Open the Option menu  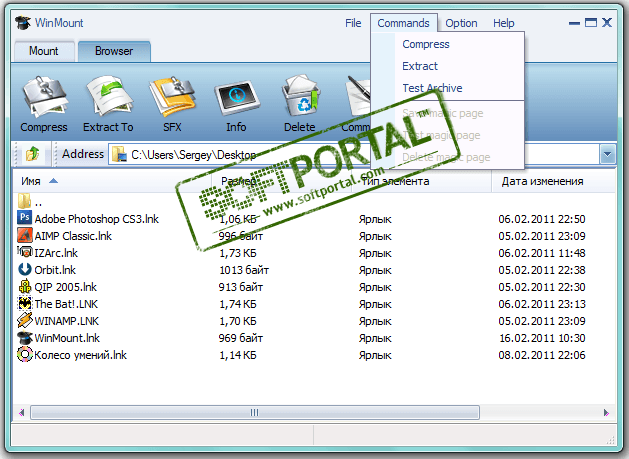(461, 23)
